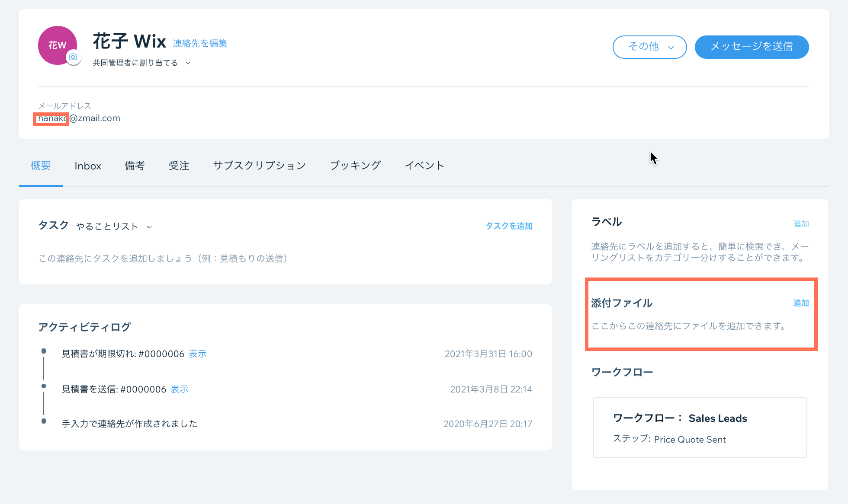This screenshot has width=848, height=504.
Task: Click the アクティビティログ heading
Action: click(x=84, y=327)
